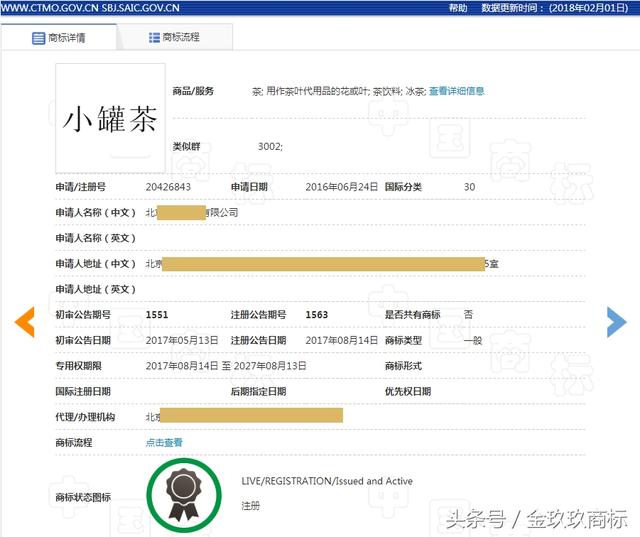Select preliminary announcement issue 1551
Viewport: 640px width, 537px height.
click(x=157, y=315)
